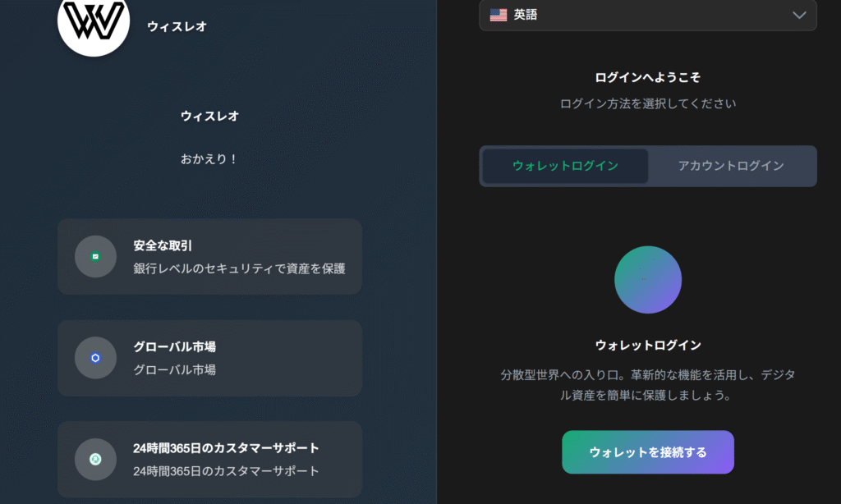Click the 銀行レベルのセキュリティで資産を保護 description
This screenshot has width=841, height=504.
point(239,268)
